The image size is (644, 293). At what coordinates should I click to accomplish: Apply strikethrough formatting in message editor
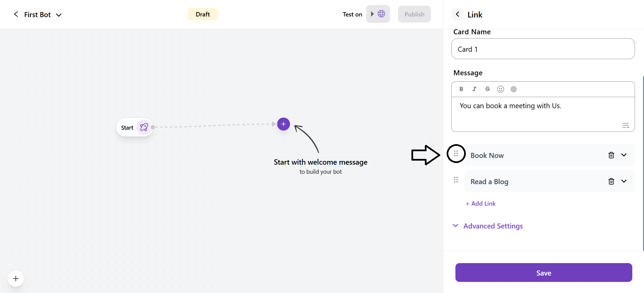pyautogui.click(x=487, y=89)
